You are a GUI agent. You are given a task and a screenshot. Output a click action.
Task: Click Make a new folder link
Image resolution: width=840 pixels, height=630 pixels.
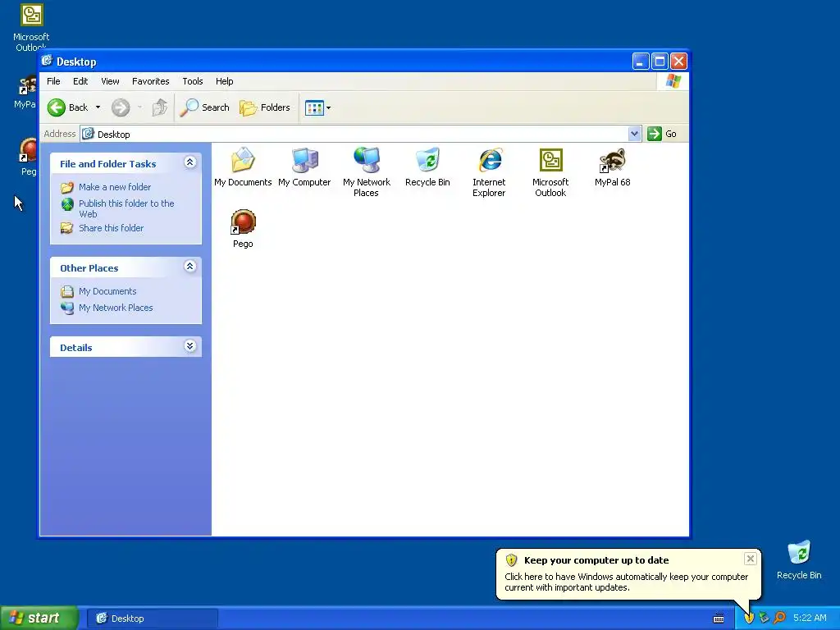click(115, 187)
